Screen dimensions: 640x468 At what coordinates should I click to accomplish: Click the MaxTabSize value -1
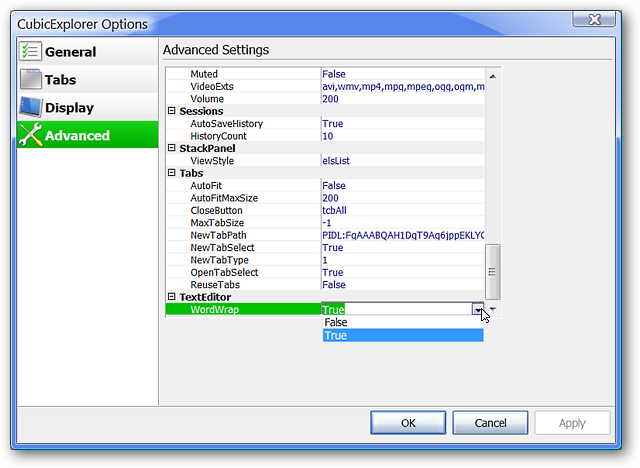[327, 223]
